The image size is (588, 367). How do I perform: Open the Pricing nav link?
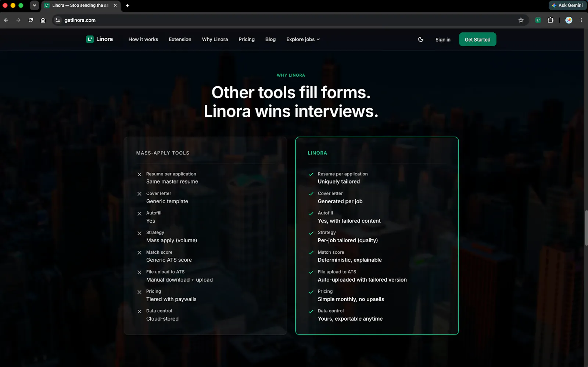247,39
